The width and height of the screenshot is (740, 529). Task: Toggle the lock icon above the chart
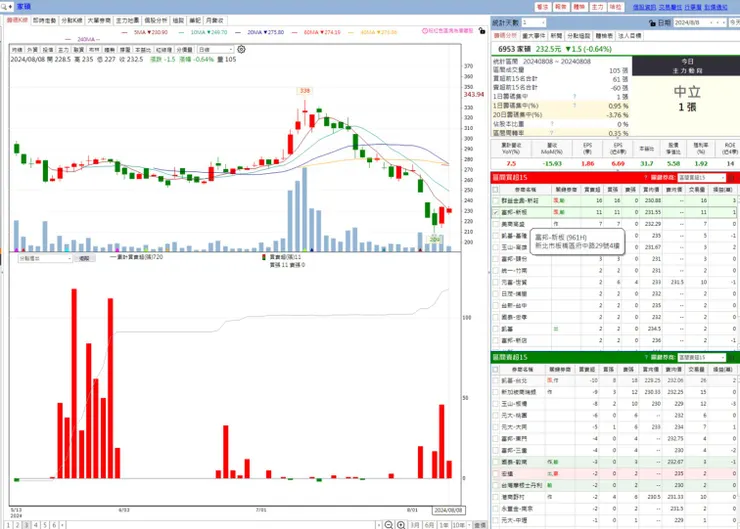click(x=482, y=30)
